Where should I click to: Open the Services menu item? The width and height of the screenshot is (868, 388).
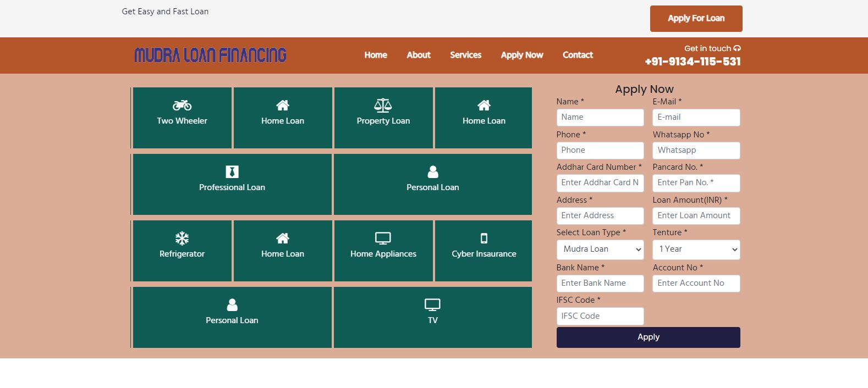tap(465, 55)
